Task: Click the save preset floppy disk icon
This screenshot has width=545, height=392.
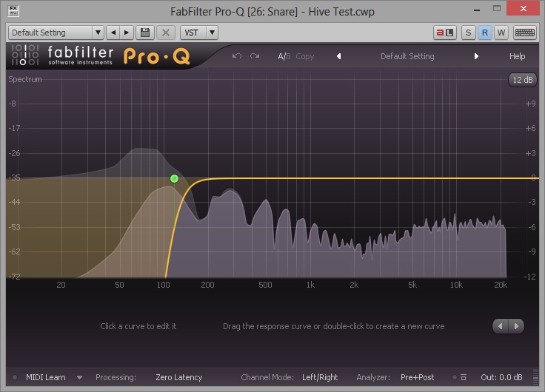Action: 145,33
